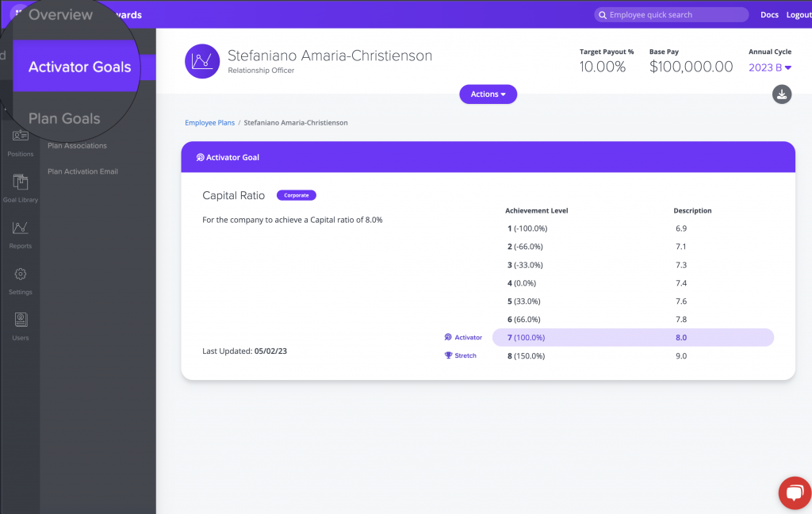The height and width of the screenshot is (514, 812).
Task: Click the download icon button
Action: coord(781,94)
